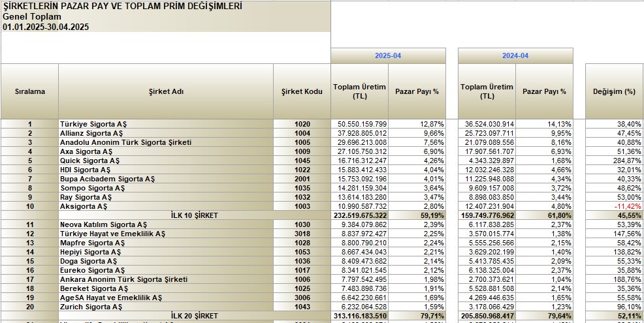Select the 2024 top 10 total 159.749.776.962
Image resolution: width=644 pixels, height=323 pixels.
tap(487, 215)
